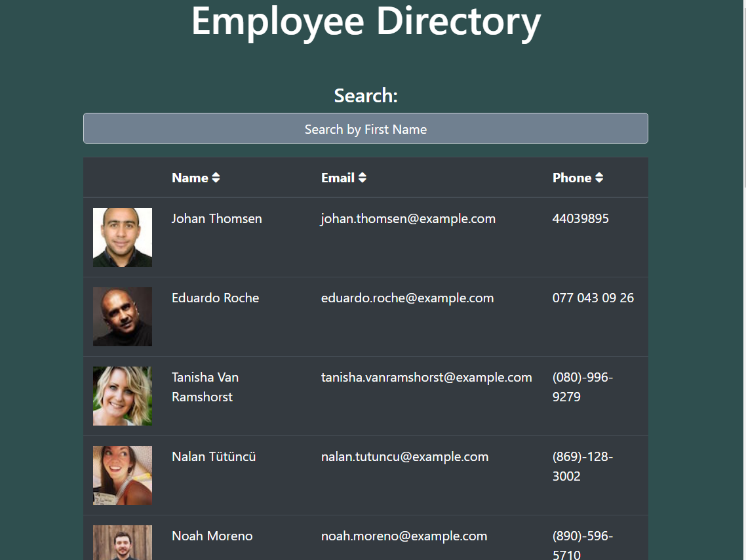This screenshot has width=746, height=560.
Task: Click the Employee Directory heading
Action: [x=366, y=21]
